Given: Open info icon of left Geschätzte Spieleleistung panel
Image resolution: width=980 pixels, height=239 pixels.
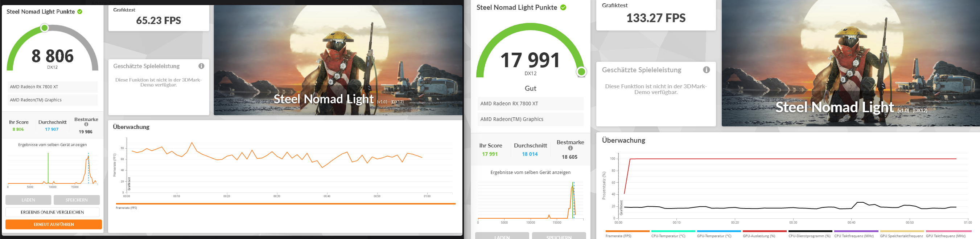Looking at the screenshot, I should tap(201, 66).
